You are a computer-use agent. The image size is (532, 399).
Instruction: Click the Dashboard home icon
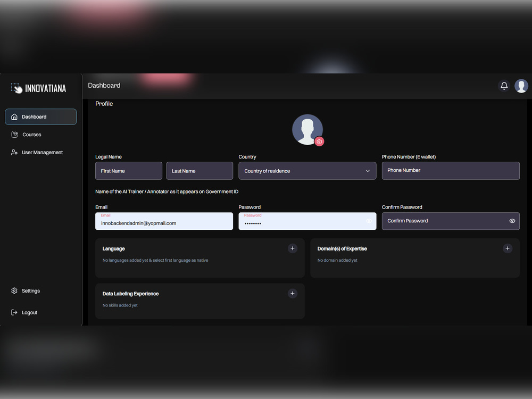(x=14, y=117)
